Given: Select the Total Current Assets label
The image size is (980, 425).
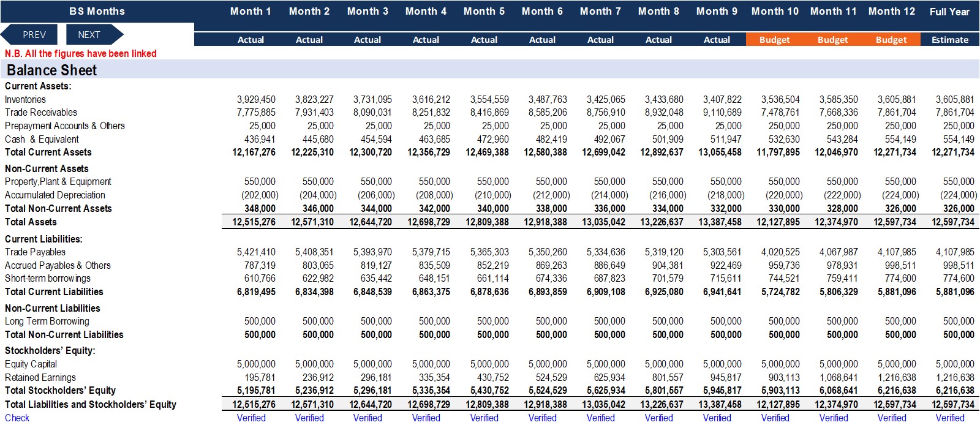Looking at the screenshot, I should 48,152.
